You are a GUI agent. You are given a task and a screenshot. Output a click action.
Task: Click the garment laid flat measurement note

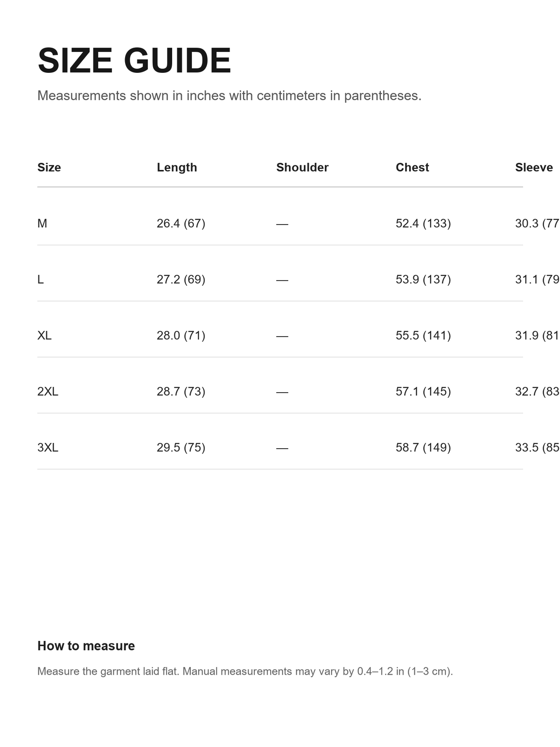245,671
